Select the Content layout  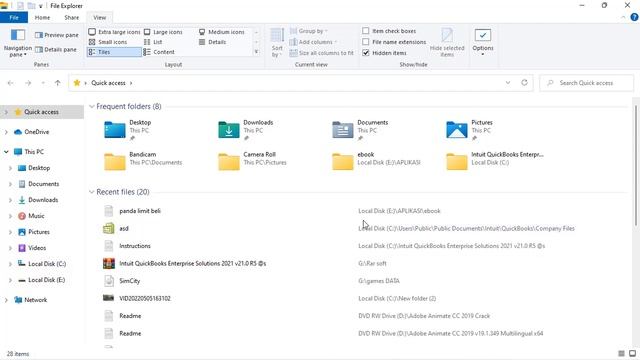coord(159,52)
